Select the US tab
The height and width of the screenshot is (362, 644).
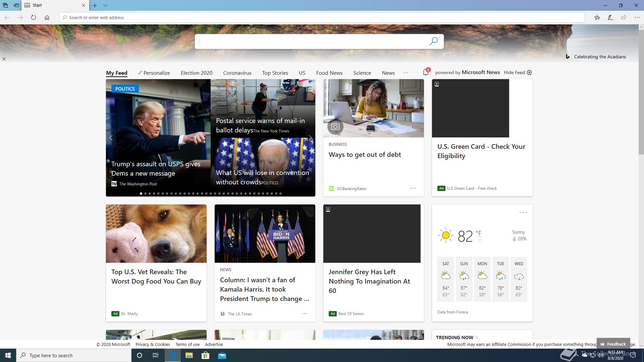(302, 73)
